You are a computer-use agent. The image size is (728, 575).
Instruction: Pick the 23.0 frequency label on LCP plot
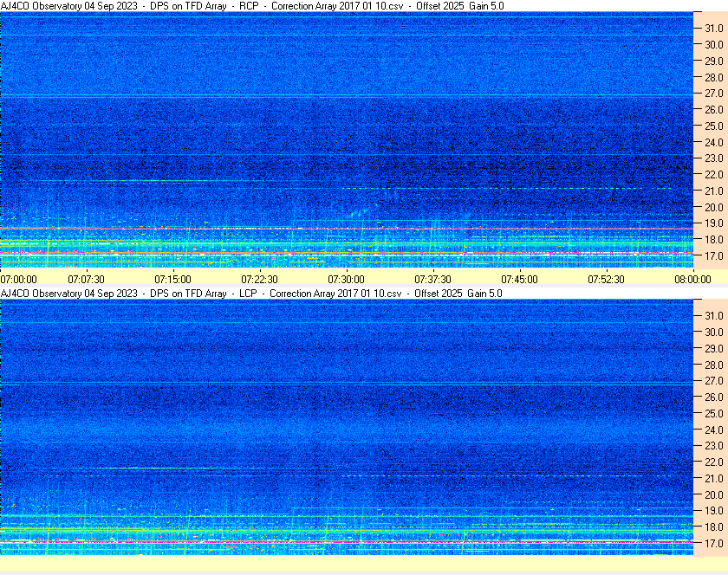point(714,445)
